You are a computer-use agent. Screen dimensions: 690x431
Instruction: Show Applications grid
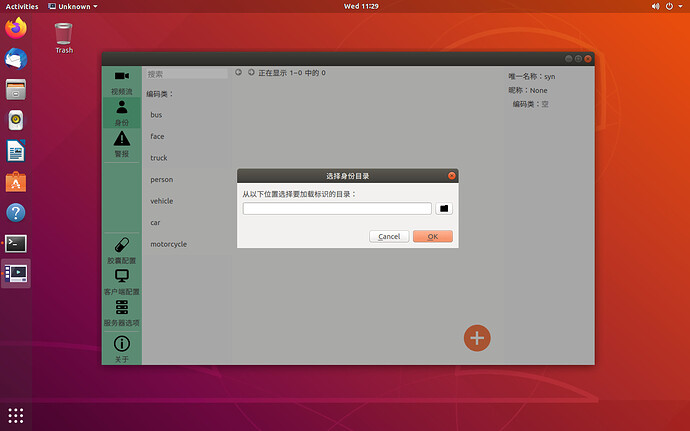(x=16, y=415)
